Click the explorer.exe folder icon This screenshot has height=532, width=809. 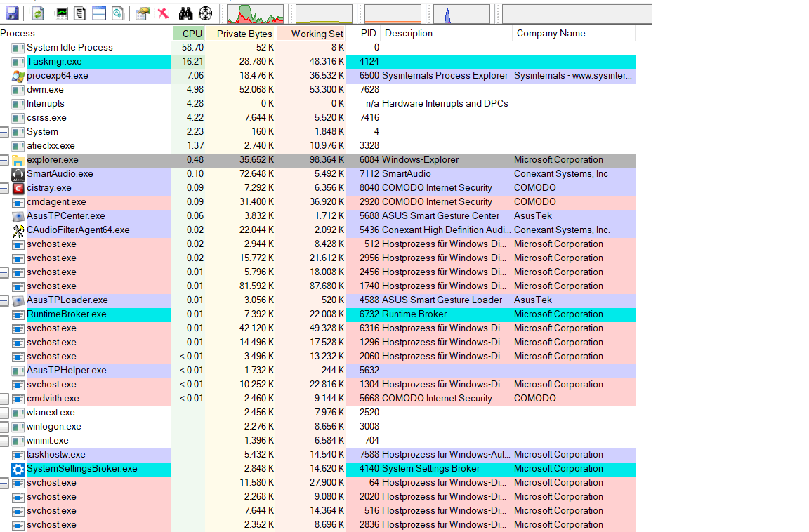[18, 160]
